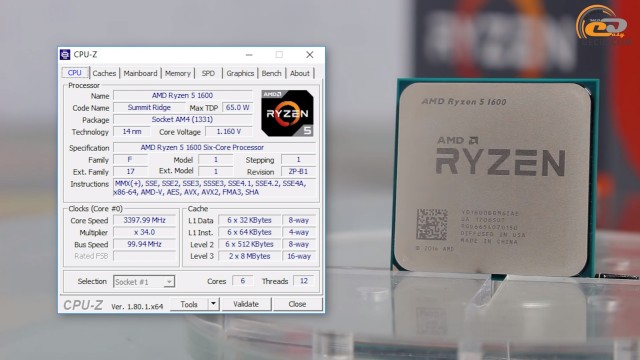Screen dimensions: 640x360
Task: Click the Cores value 6
Action: (x=242, y=281)
